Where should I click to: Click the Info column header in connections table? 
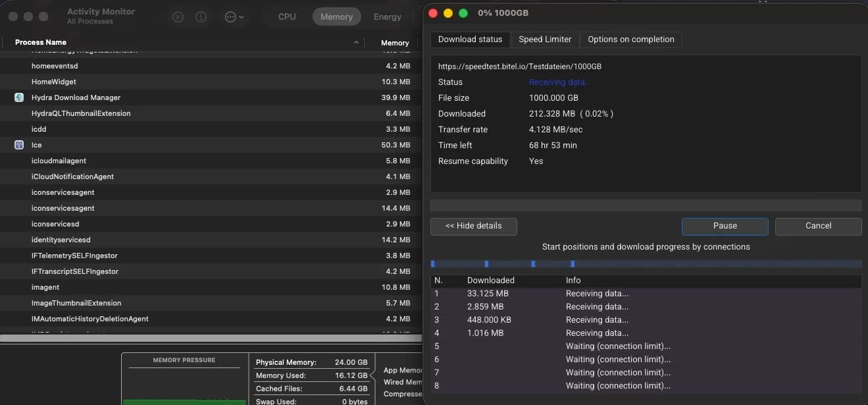click(573, 281)
